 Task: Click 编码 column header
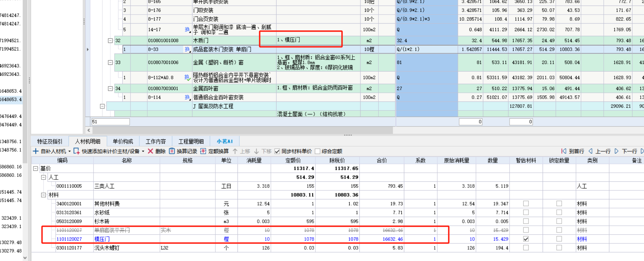(62, 161)
